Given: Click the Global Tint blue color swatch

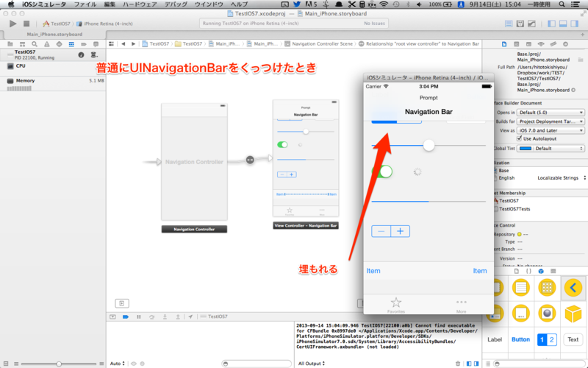Looking at the screenshot, I should point(525,149).
